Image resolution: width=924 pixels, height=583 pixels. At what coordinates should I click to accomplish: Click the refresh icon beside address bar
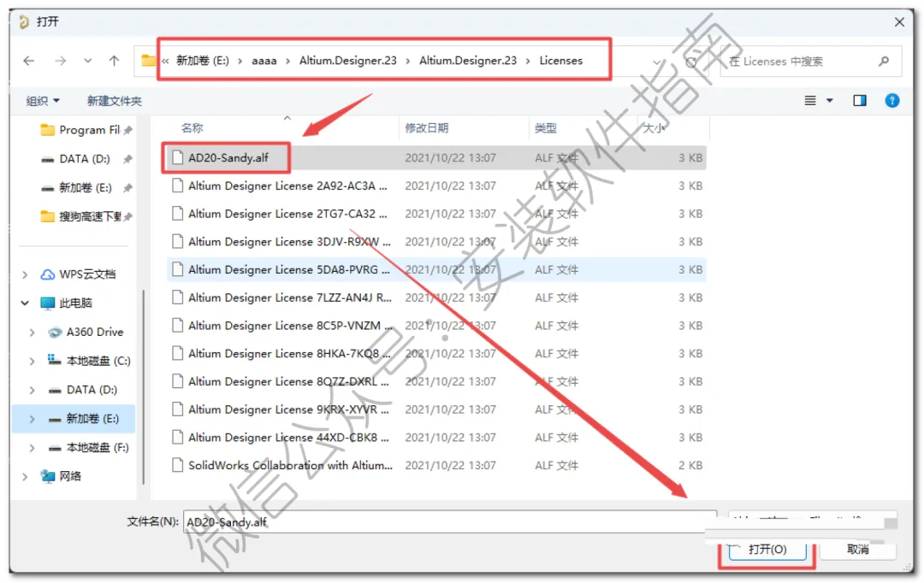[x=690, y=62]
